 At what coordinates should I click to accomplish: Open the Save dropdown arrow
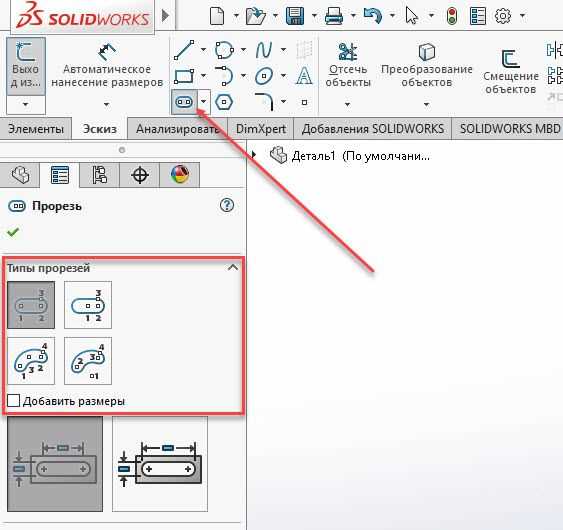[x=314, y=16]
